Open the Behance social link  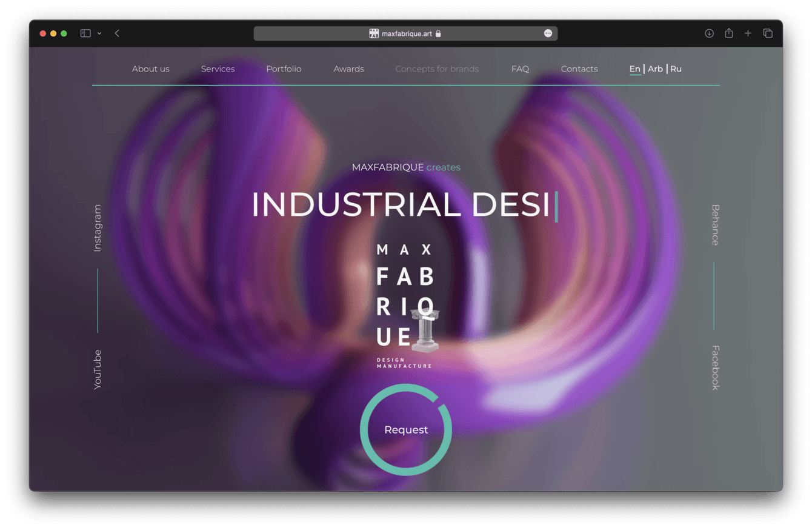pos(715,225)
